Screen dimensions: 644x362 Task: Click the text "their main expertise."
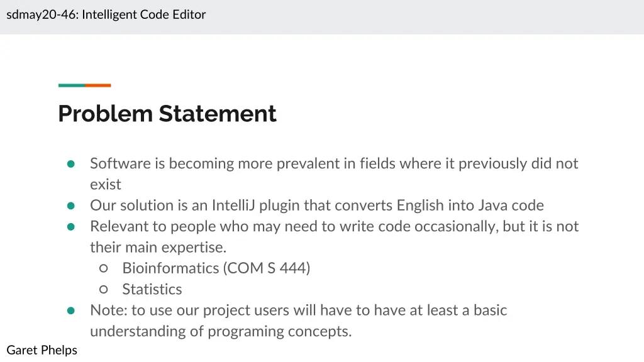pyautogui.click(x=158, y=248)
